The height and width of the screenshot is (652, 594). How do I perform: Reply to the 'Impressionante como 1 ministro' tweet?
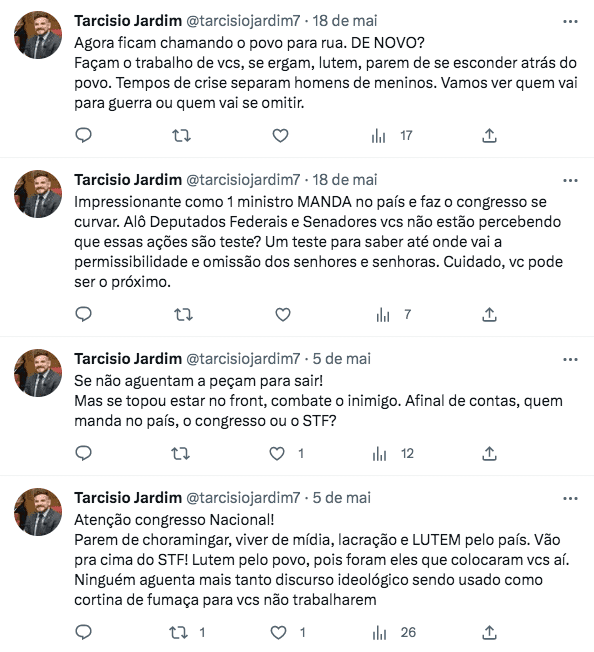click(x=83, y=314)
